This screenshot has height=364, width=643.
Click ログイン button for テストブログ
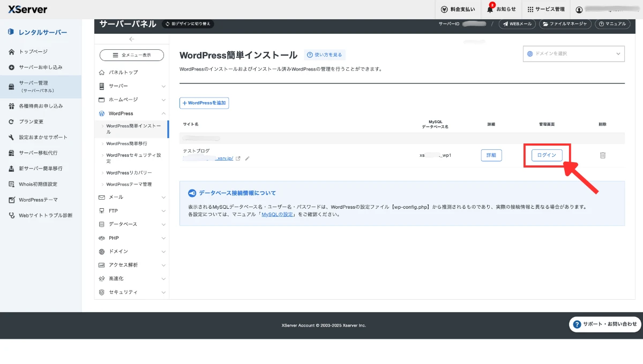click(547, 155)
